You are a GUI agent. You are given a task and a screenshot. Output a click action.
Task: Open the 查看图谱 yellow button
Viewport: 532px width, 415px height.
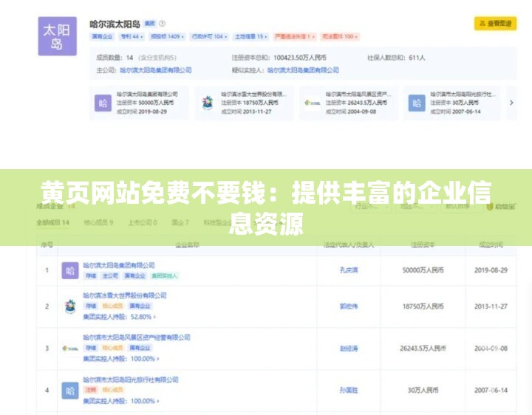tap(495, 24)
